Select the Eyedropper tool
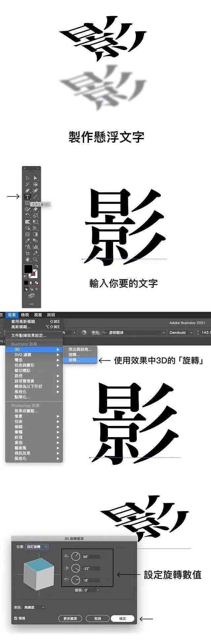Image resolution: width=211 pixels, height=644 pixels. pos(27,241)
